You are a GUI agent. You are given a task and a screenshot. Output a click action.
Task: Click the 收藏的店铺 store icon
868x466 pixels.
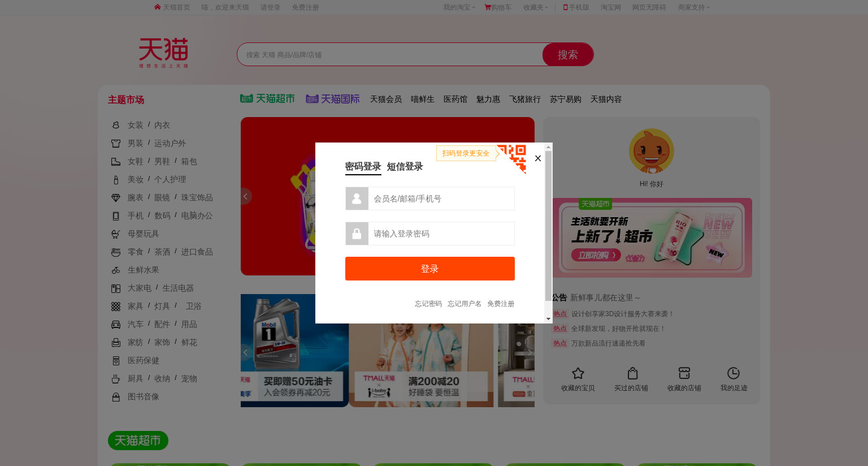click(684, 373)
